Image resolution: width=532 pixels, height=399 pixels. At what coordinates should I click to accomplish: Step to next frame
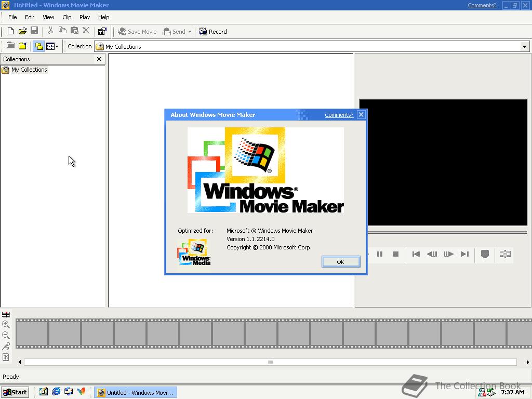[448, 254]
